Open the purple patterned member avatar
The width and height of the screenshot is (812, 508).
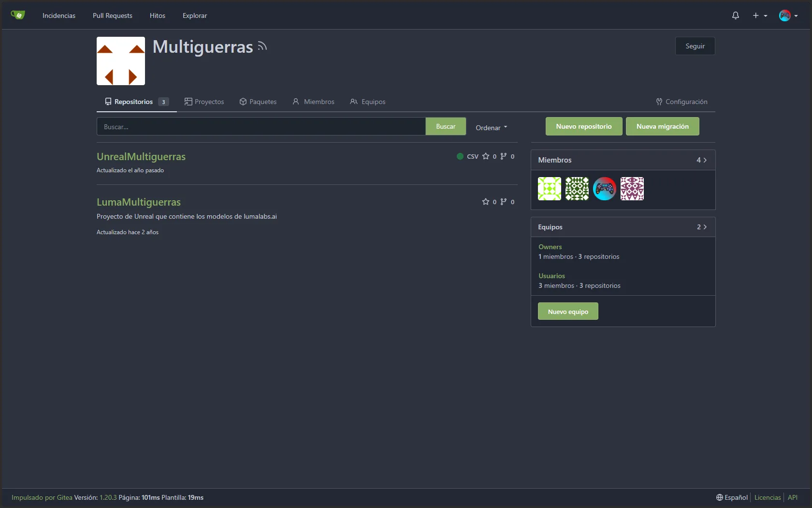(x=632, y=189)
